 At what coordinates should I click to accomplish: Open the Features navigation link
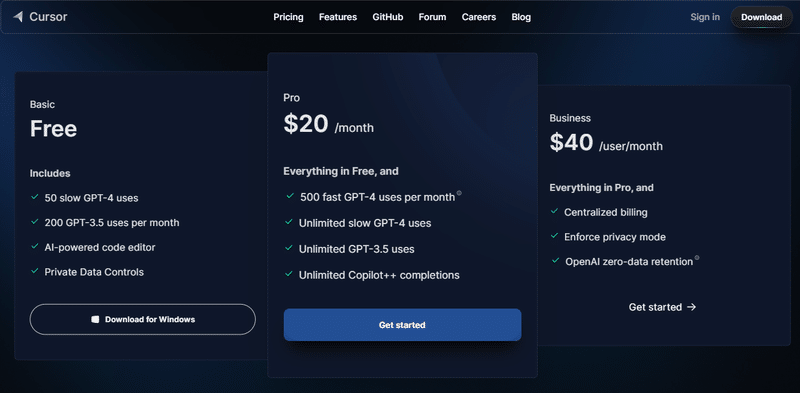click(338, 17)
